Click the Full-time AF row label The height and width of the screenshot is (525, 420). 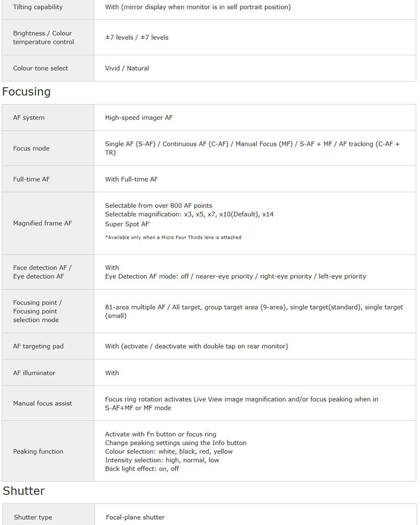point(31,179)
